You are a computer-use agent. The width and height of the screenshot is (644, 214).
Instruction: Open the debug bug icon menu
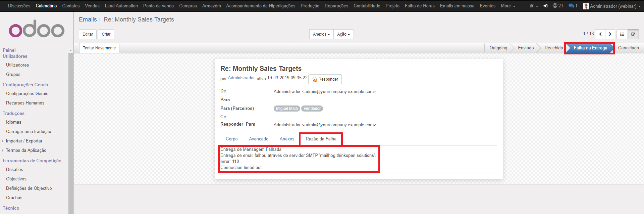pyautogui.click(x=533, y=6)
